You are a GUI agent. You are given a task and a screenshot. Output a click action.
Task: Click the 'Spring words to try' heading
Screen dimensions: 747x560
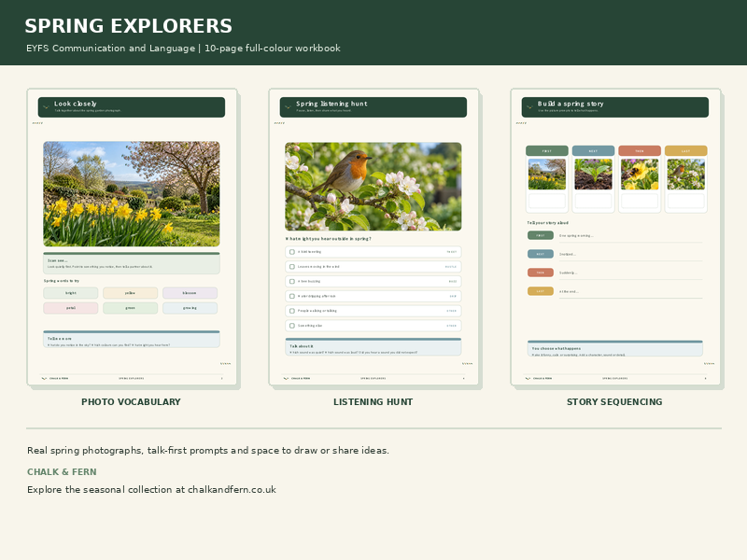62,281
